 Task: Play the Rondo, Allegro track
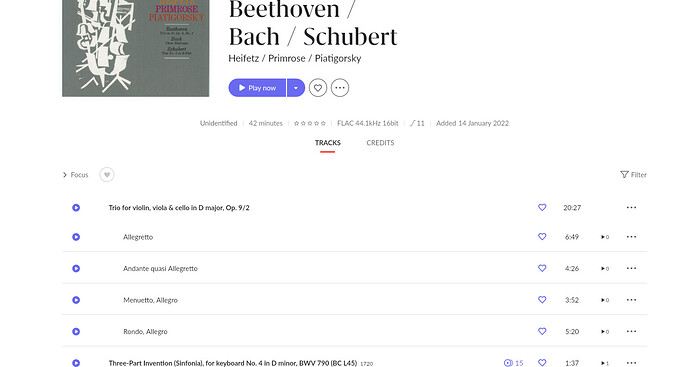[76, 331]
